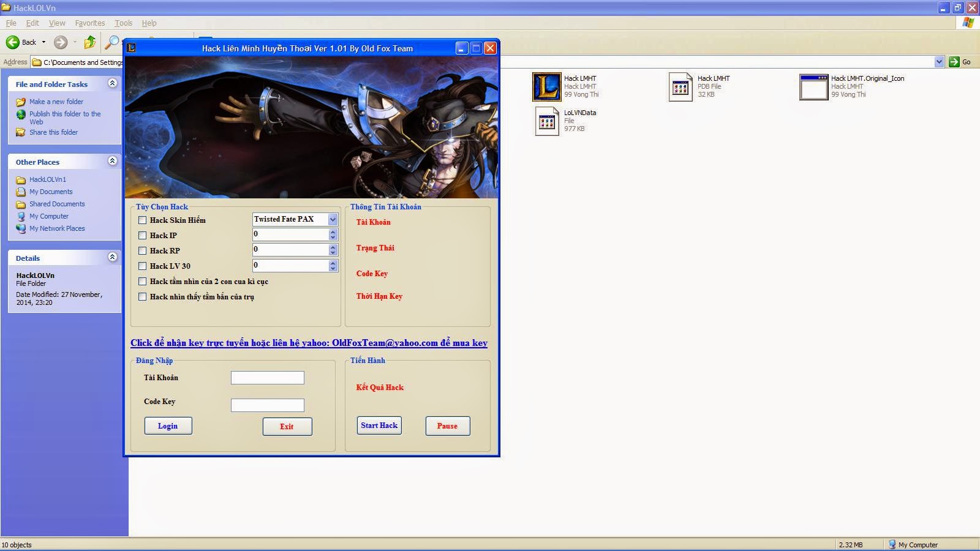Image resolution: width=980 pixels, height=551 pixels.
Task: Click the Up folder icon in Explorer toolbar
Action: coord(90,42)
